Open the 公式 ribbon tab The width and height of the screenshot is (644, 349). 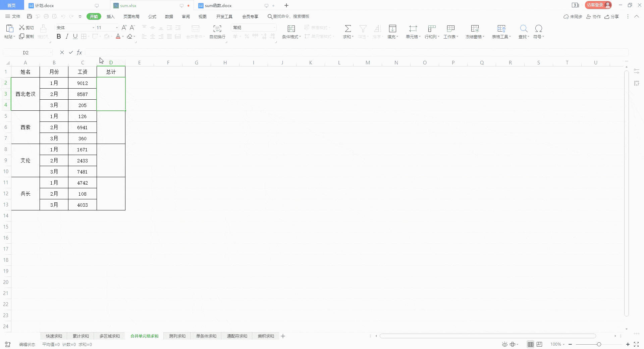coord(152,16)
